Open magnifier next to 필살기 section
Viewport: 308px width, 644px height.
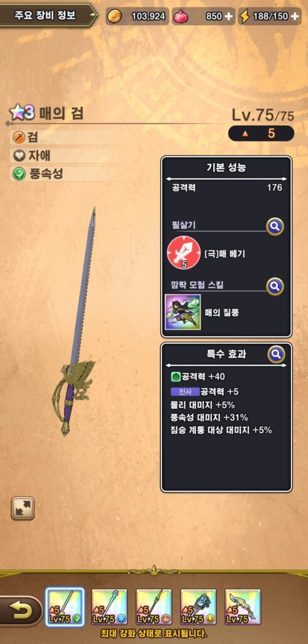tap(275, 226)
